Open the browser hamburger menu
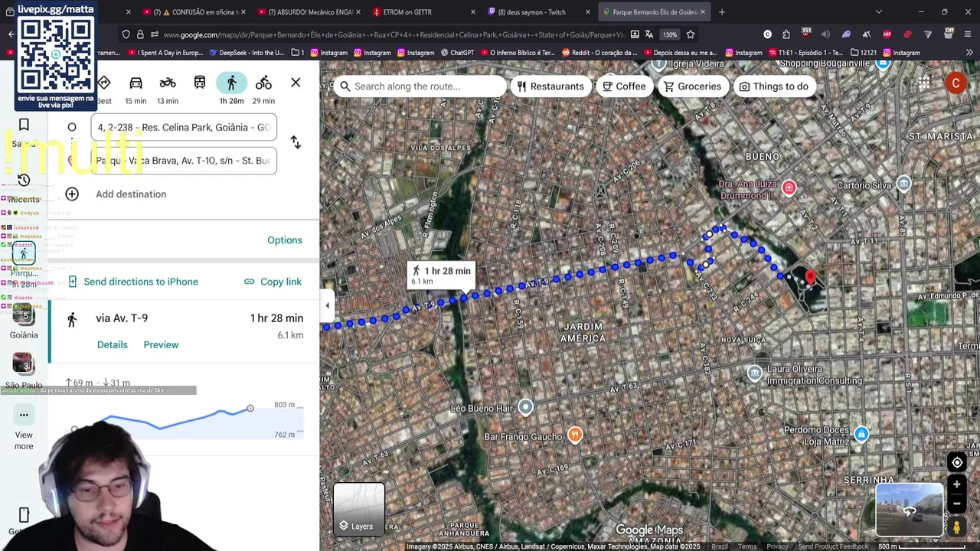The width and height of the screenshot is (980, 551). pos(969,34)
